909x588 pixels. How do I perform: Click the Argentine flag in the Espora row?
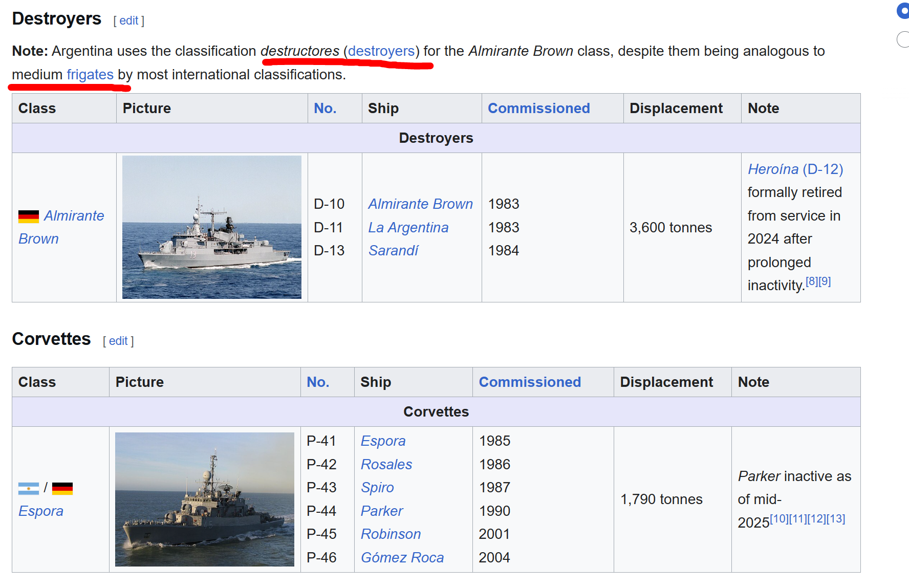tap(29, 488)
